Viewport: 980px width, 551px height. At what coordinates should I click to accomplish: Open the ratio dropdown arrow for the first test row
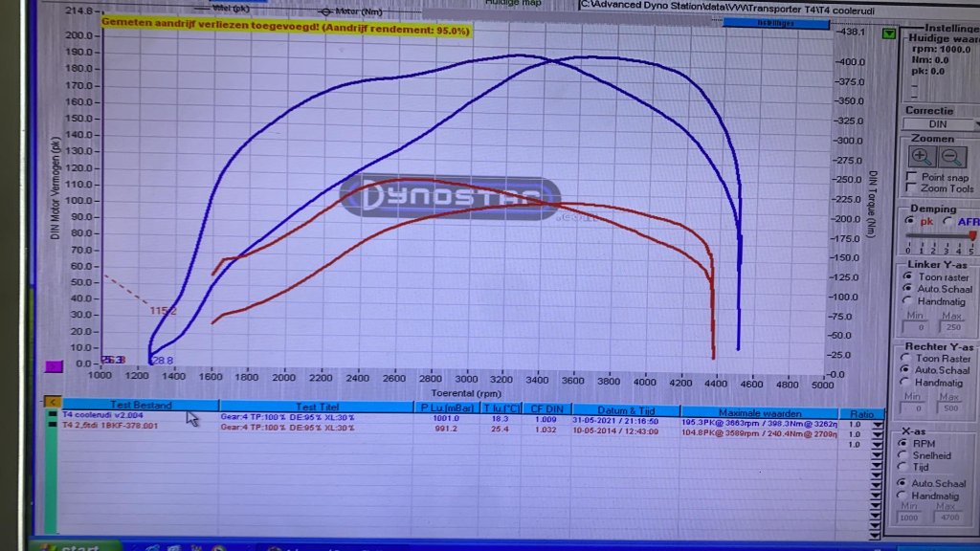(877, 424)
